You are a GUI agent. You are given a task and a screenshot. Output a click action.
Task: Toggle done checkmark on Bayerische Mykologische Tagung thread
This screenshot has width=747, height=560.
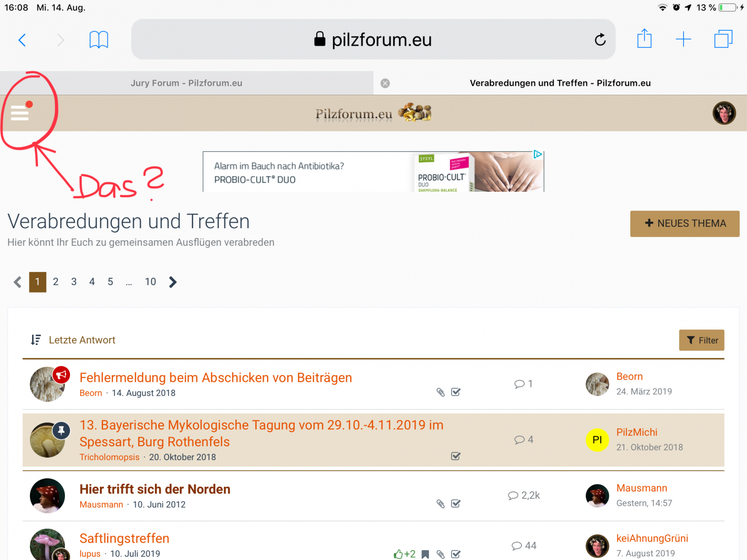[x=456, y=456]
